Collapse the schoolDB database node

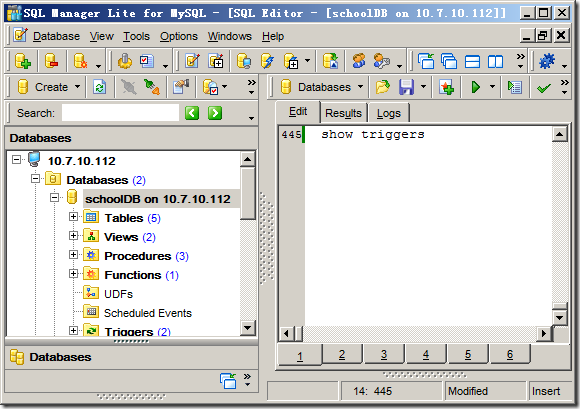[54, 197]
